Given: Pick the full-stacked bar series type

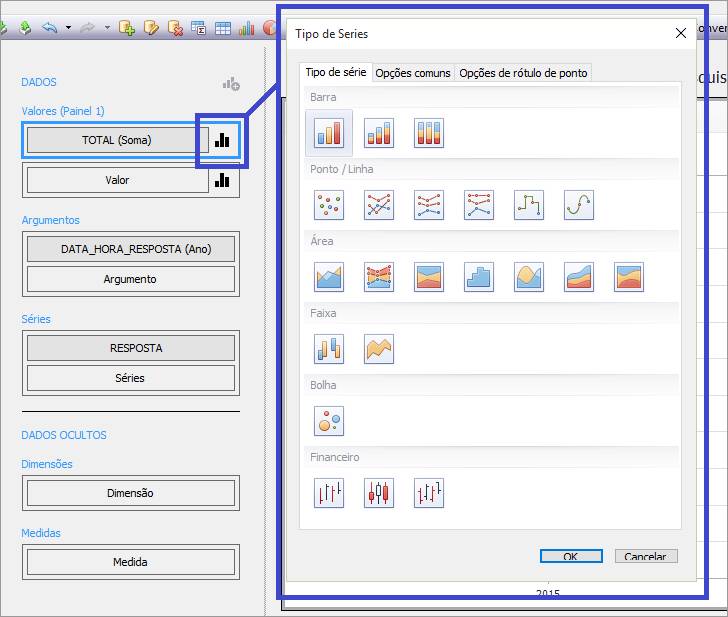Looking at the screenshot, I should click(x=429, y=132).
